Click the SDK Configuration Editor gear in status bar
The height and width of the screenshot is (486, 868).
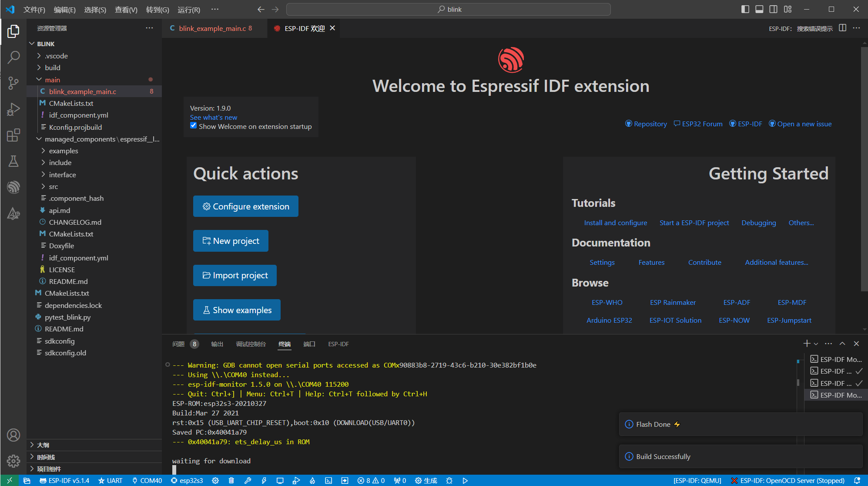click(215, 480)
